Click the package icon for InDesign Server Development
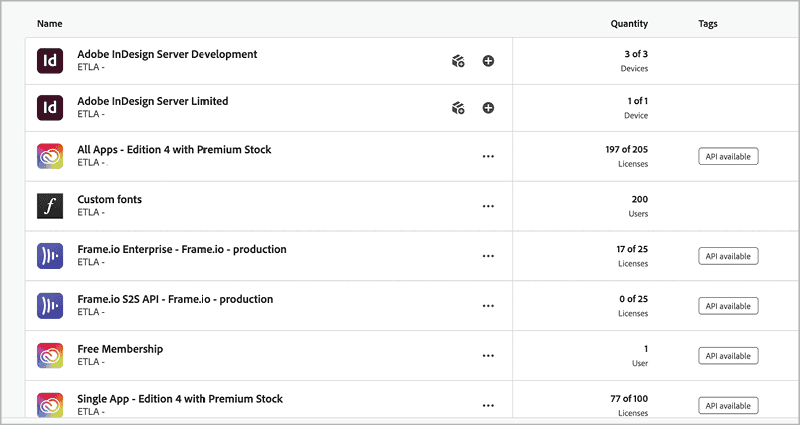This screenshot has height=425, width=800. tap(458, 61)
